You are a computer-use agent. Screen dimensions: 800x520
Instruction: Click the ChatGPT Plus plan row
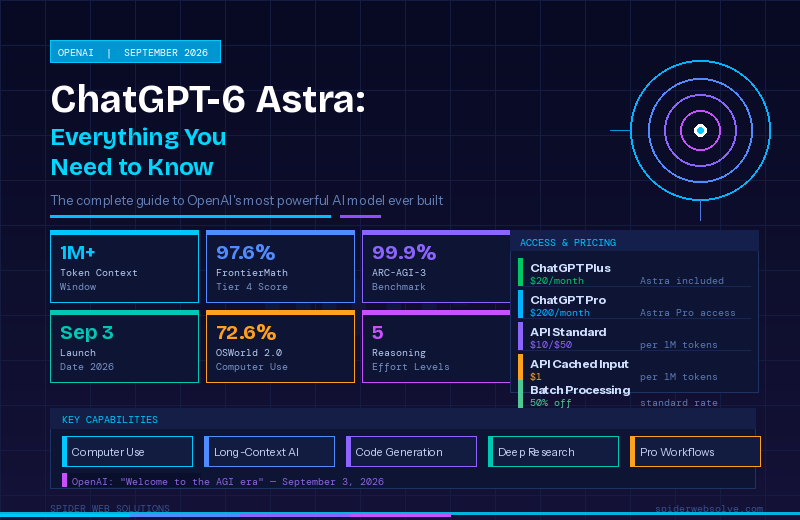[634, 273]
